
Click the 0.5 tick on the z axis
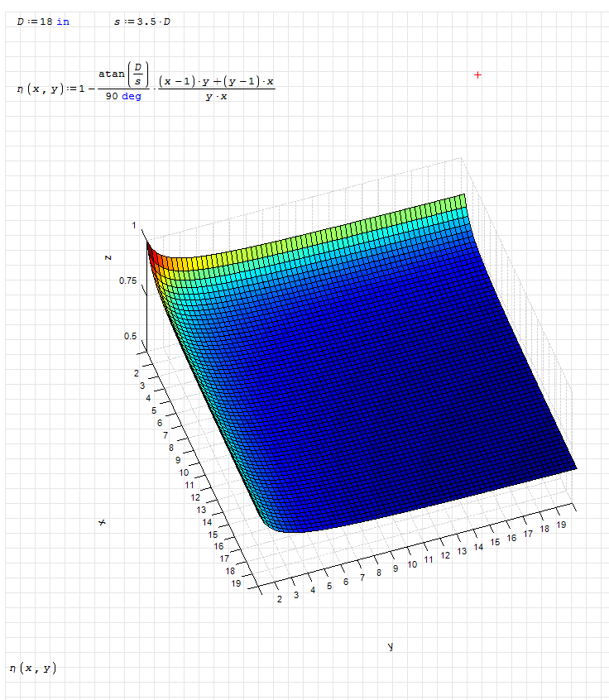(130, 337)
